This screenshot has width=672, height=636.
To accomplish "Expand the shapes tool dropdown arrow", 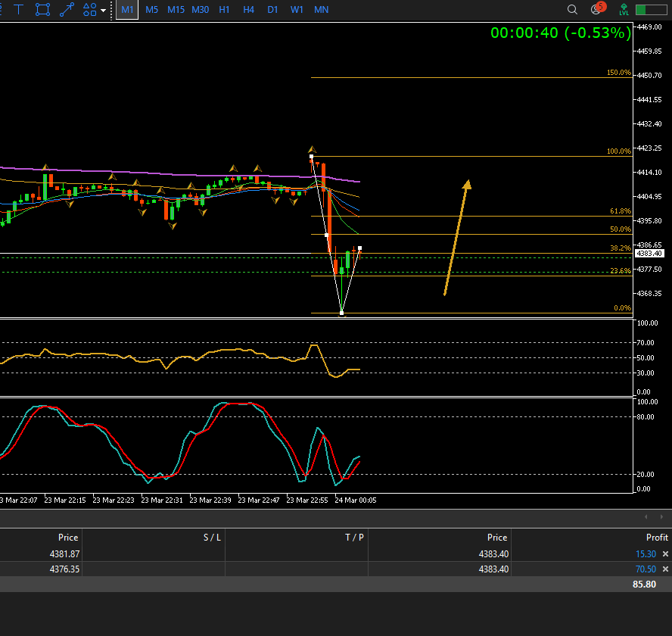I will coord(103,11).
